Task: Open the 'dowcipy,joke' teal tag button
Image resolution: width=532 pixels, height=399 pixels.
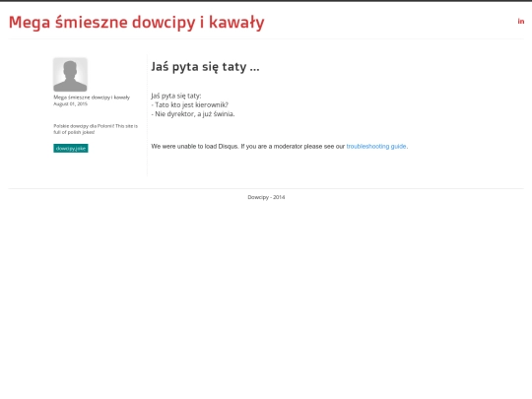Action: 71,148
